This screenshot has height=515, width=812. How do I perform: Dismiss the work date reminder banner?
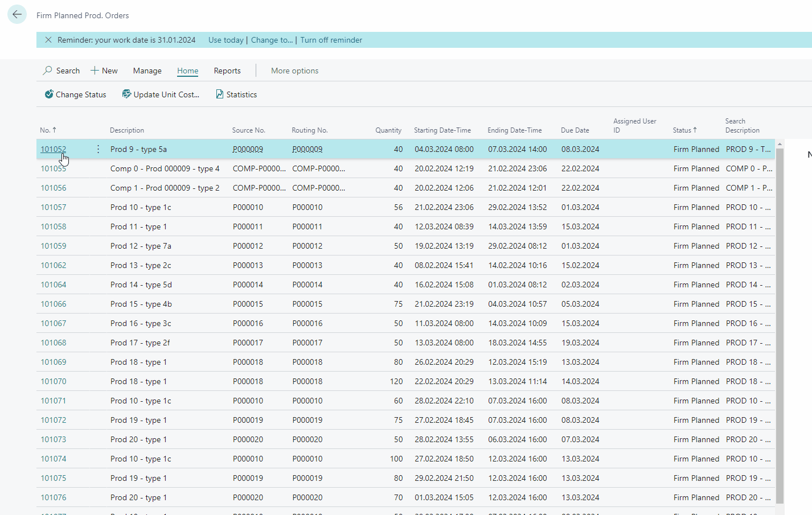pyautogui.click(x=48, y=40)
